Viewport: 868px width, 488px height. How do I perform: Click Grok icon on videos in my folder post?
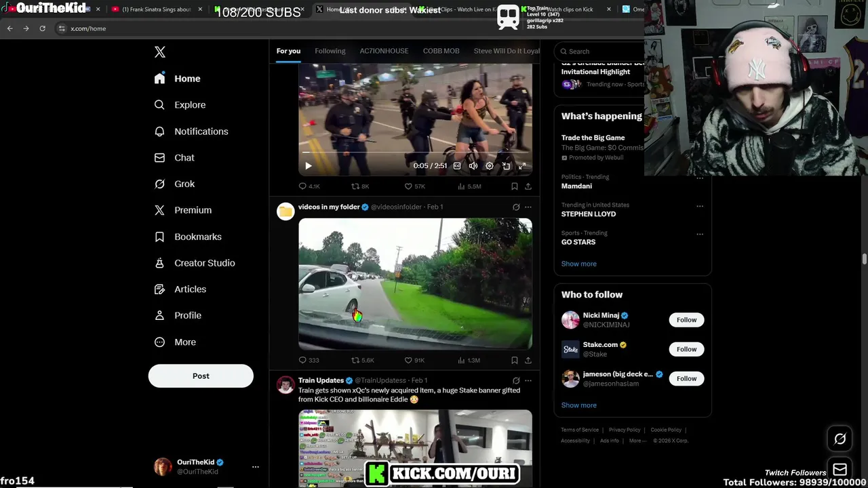click(516, 207)
